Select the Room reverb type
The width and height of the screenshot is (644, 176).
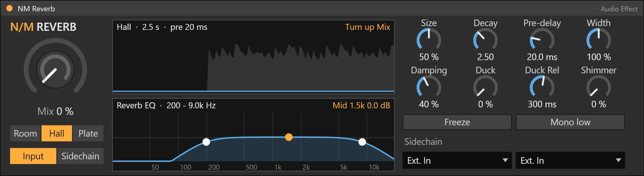25,133
